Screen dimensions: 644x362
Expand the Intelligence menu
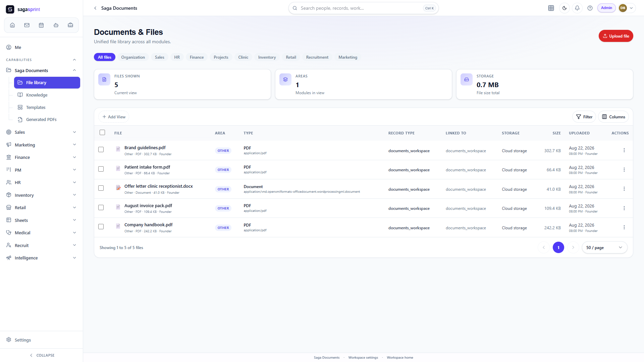[x=74, y=258]
